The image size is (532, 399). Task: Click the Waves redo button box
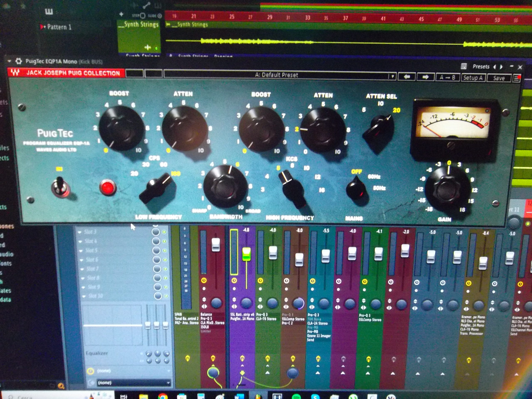click(x=153, y=73)
